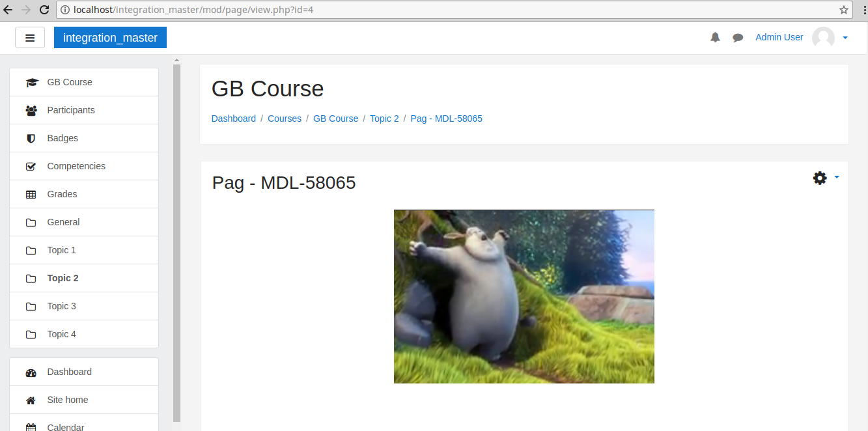Image resolution: width=868 pixels, height=431 pixels.
Task: Click the General folder icon
Action: coord(31,222)
